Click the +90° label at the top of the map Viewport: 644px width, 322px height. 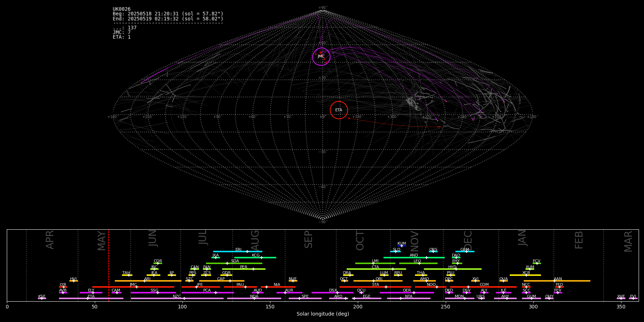322,8
